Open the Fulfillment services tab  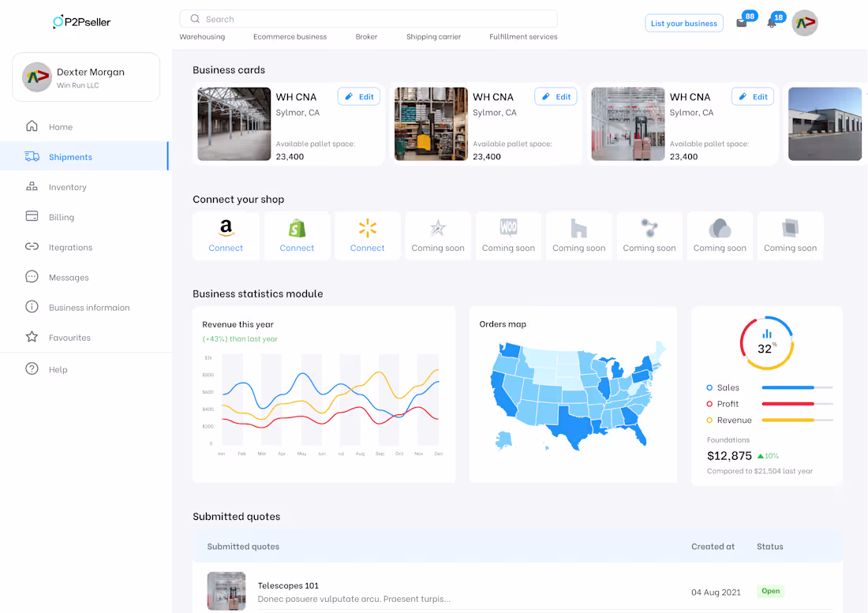click(522, 36)
